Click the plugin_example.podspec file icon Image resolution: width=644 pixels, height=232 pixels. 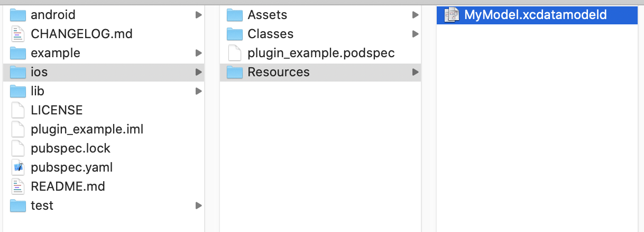tap(235, 53)
